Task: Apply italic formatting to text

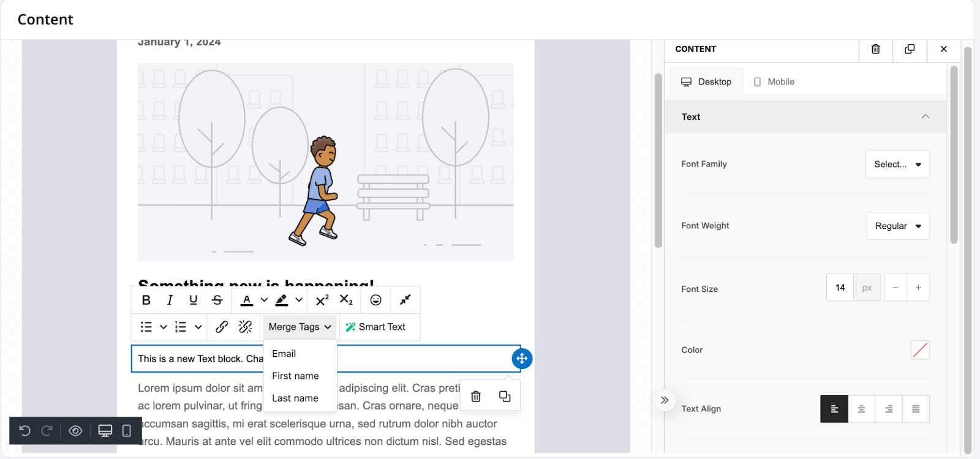Action: coord(170,300)
